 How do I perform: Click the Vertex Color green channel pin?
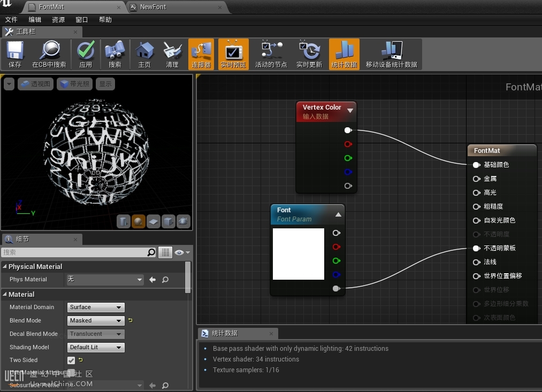click(348, 158)
